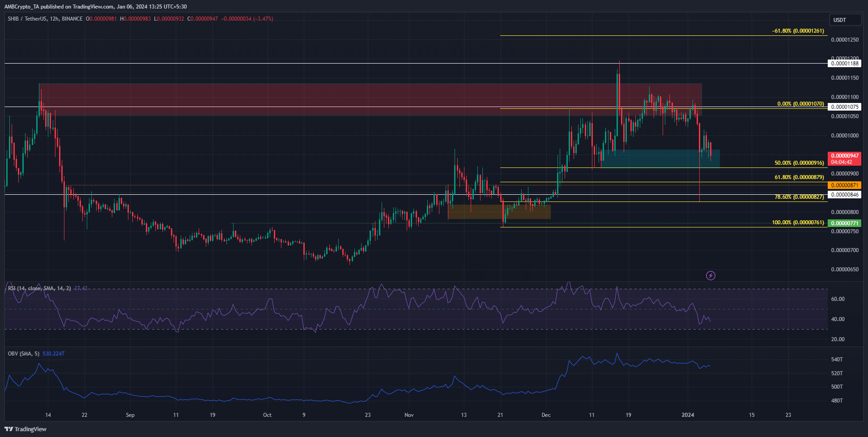Click the 540T OBV axis label
The image size is (868, 437).
coord(837,360)
